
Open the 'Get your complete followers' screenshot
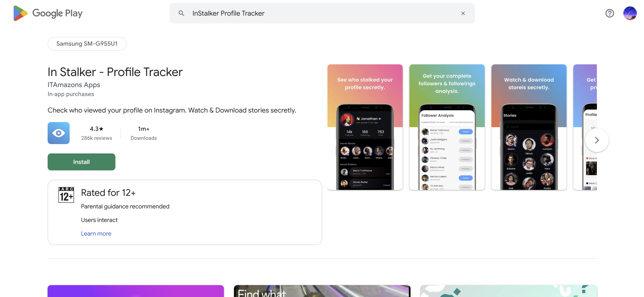[447, 127]
